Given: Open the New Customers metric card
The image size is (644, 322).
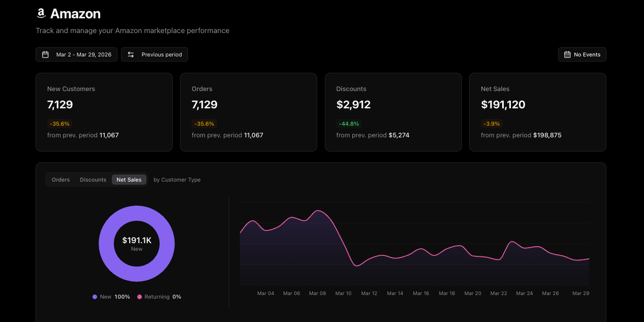Looking at the screenshot, I should click(104, 112).
